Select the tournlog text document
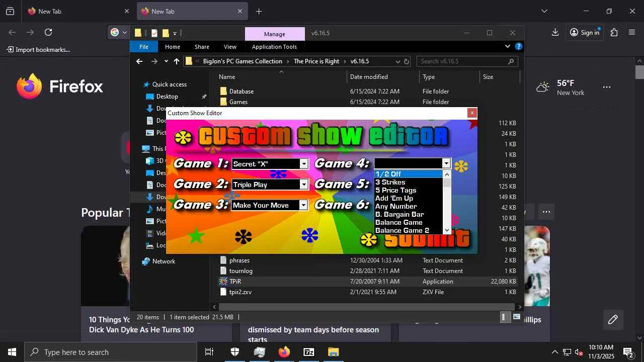The width and height of the screenshot is (644, 362). point(368,271)
